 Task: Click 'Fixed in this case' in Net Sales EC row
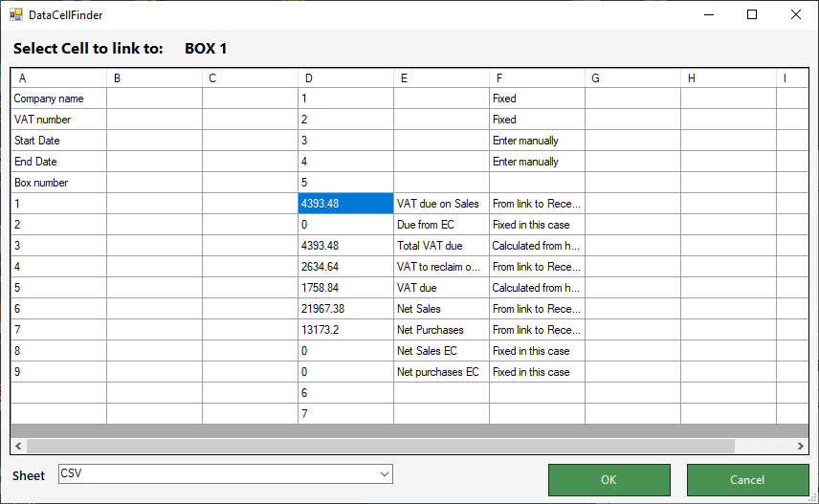tap(537, 351)
